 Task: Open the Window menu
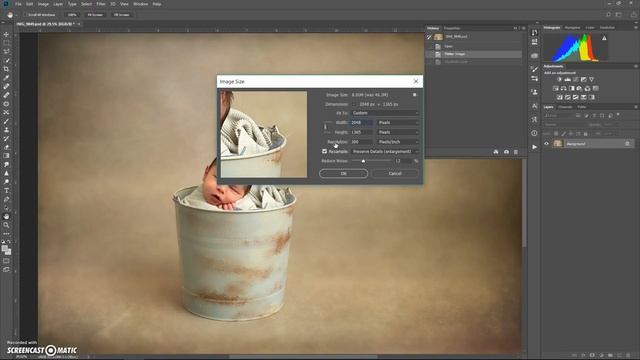point(141,4)
